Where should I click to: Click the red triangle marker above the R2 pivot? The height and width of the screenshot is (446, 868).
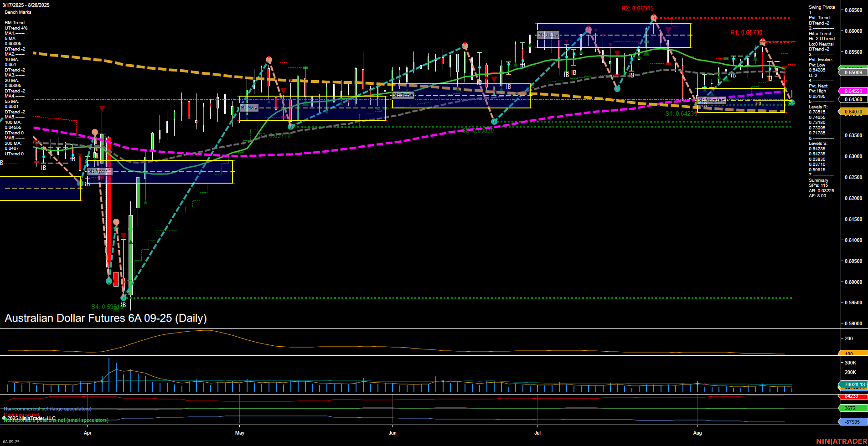(x=654, y=15)
